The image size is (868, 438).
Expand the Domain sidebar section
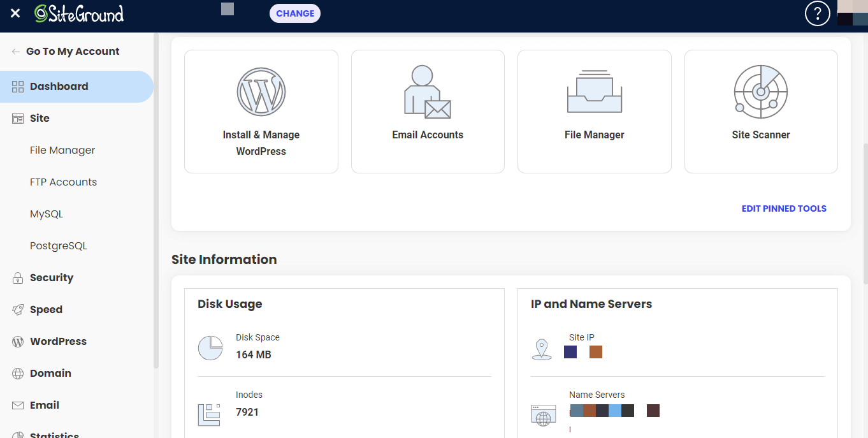(x=50, y=374)
